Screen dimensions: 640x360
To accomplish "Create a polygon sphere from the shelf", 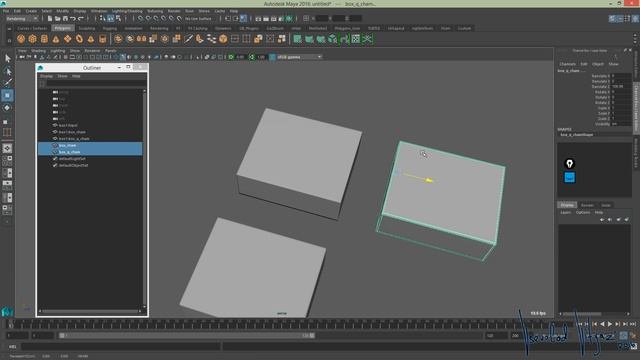I will pyautogui.click(x=21, y=39).
